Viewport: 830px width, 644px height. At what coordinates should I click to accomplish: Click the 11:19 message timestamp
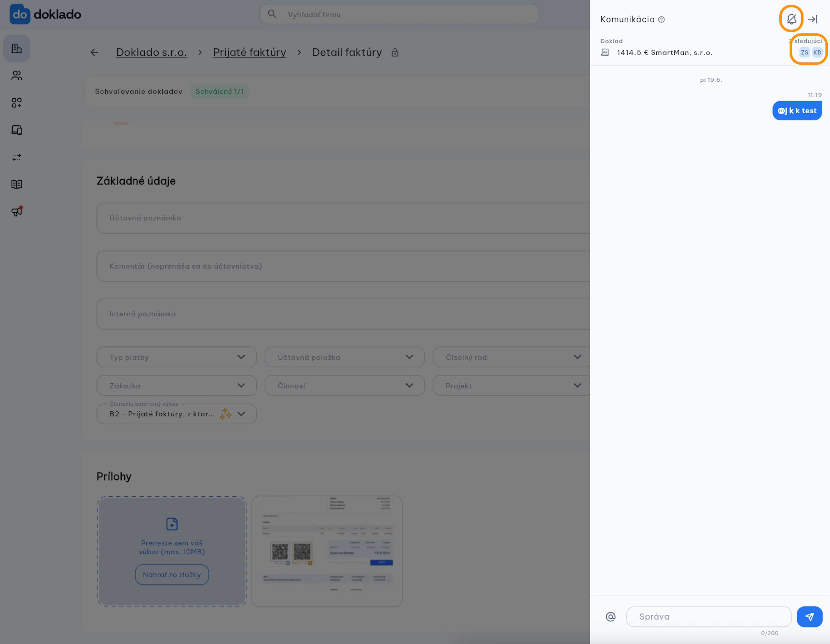pyautogui.click(x=815, y=95)
